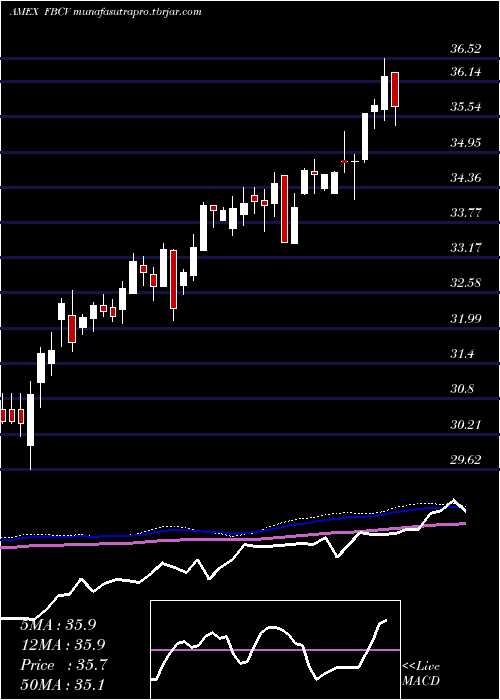Click the 12MA : 35.9 readout
Screen dimensions: 500x700
[62, 645]
